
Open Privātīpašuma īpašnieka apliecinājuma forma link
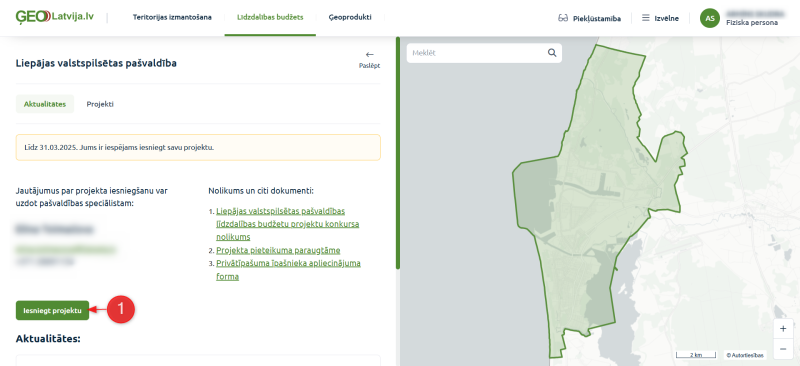pos(288,270)
